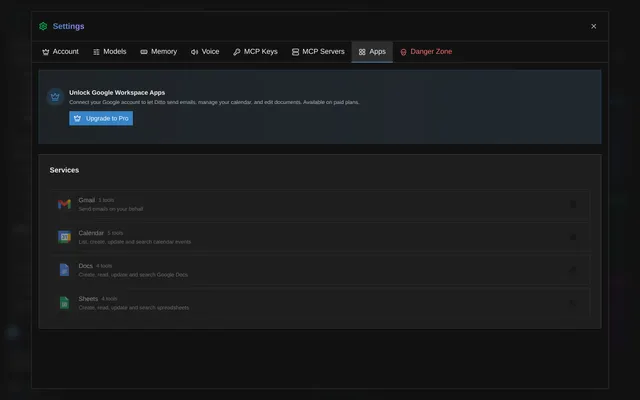Click the Unlock Google Workspace Apps heading
This screenshot has height=400, width=640.
[117, 93]
